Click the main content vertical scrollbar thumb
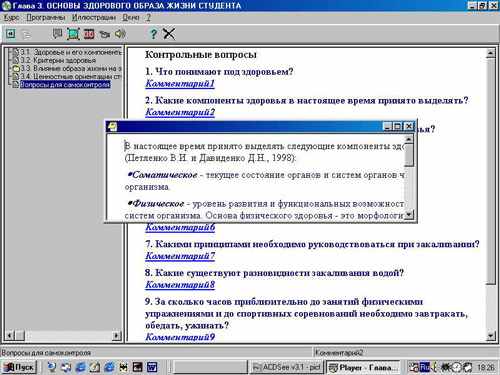The height and width of the screenshot is (375, 500). [491, 171]
